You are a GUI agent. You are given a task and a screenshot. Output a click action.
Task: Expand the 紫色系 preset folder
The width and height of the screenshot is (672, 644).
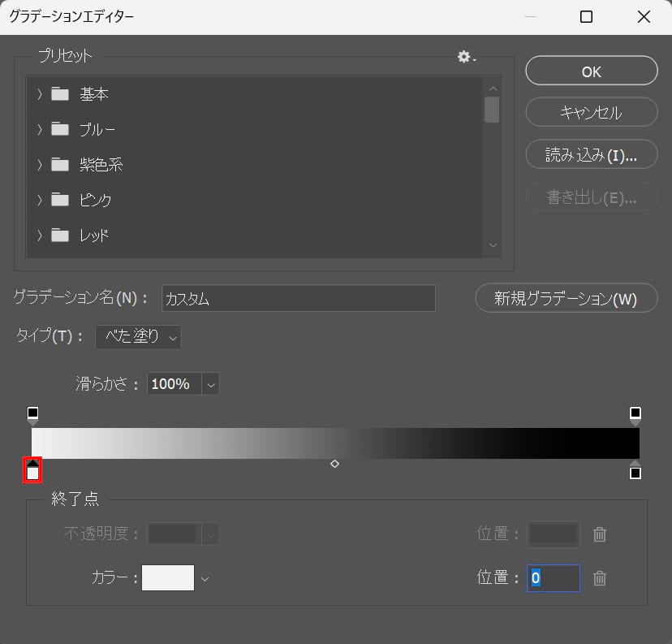(x=39, y=164)
